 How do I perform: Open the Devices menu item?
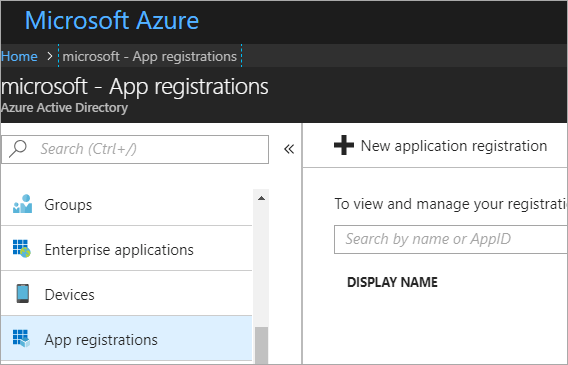click(126, 294)
